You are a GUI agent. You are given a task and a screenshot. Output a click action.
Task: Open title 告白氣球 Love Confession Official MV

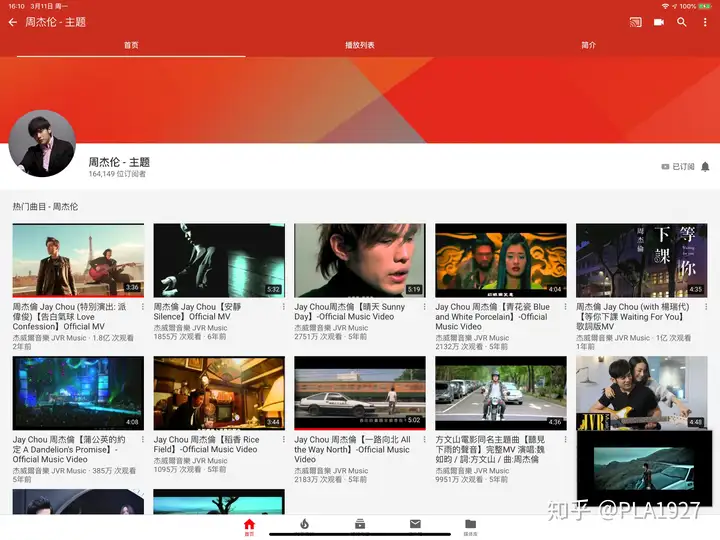click(69, 316)
